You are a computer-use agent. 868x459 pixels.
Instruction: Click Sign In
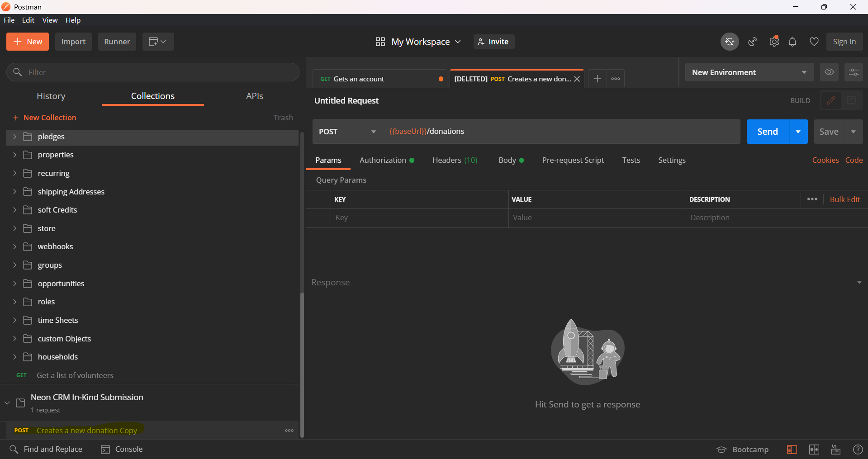pos(844,42)
